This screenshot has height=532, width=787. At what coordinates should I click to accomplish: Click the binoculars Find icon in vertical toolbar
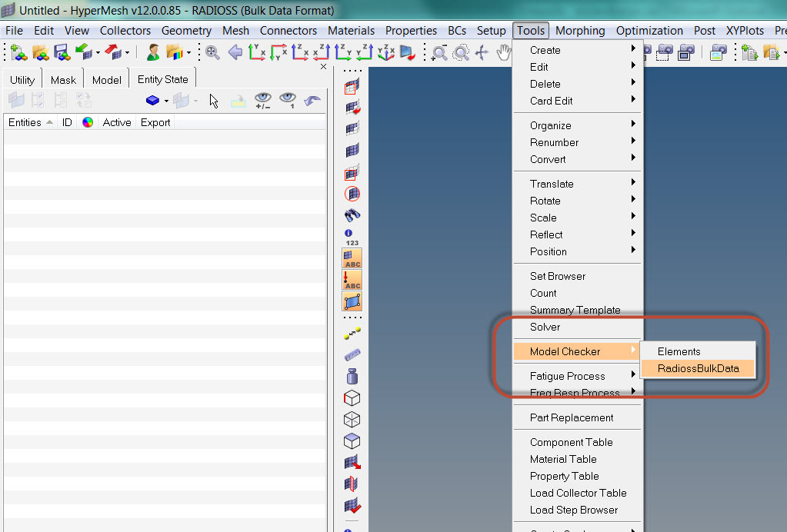point(352,215)
